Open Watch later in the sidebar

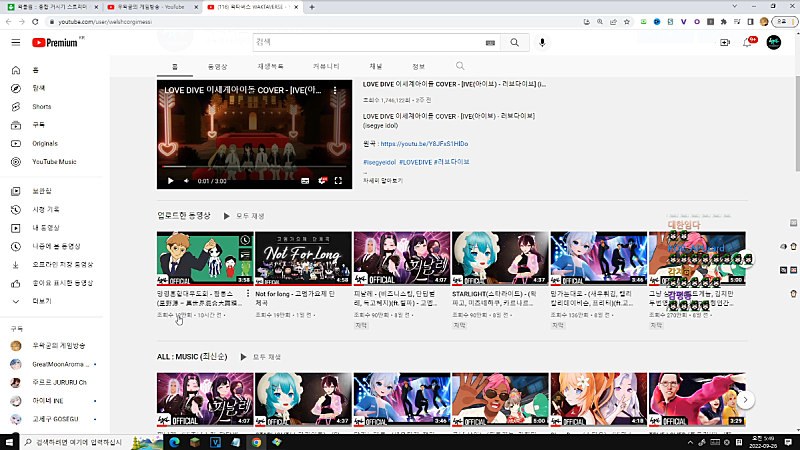pos(51,246)
